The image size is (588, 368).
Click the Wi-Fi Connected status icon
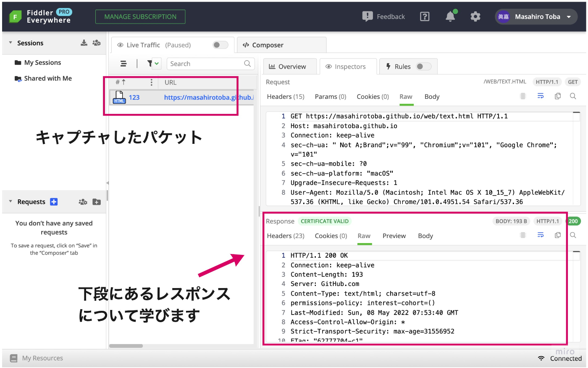coord(541,358)
